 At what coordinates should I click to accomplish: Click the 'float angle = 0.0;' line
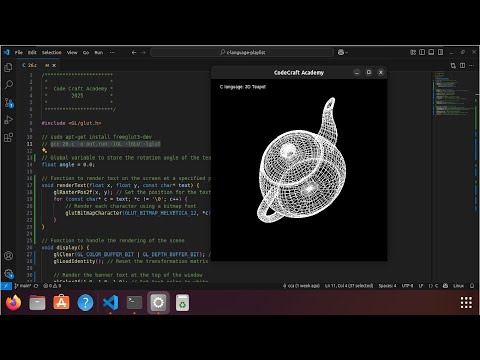click(x=68, y=165)
